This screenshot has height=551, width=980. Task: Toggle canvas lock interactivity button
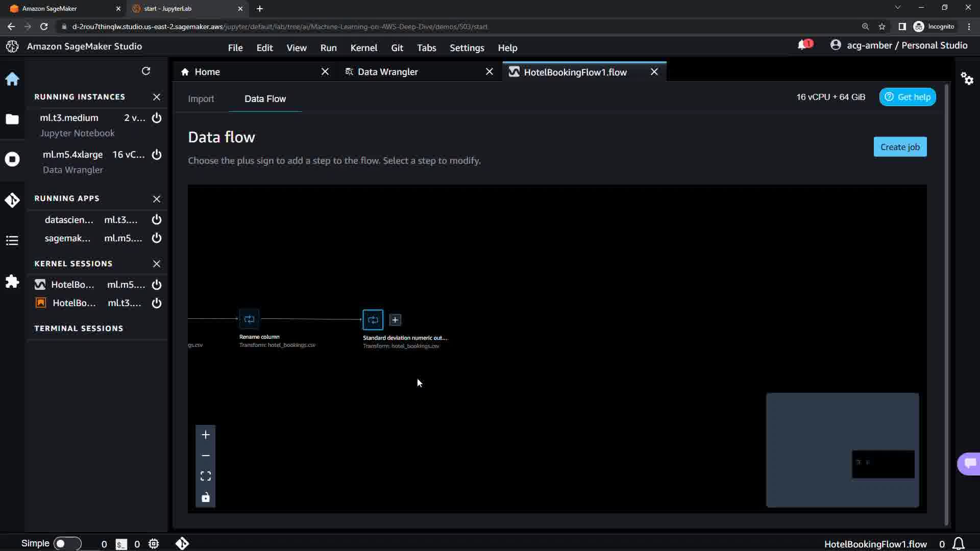206,497
